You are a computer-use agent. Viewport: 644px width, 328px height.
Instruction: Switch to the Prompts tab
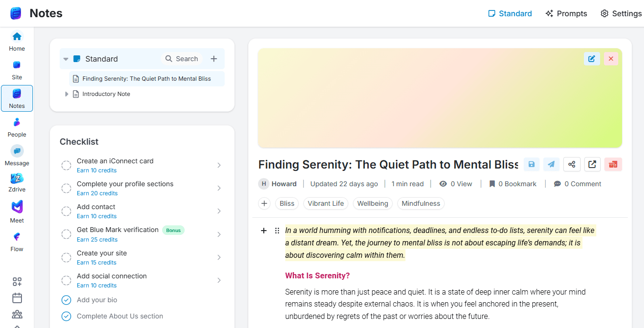(x=566, y=13)
